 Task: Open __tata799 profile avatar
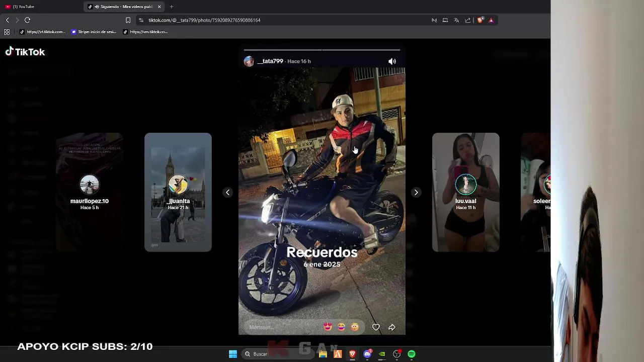click(249, 61)
